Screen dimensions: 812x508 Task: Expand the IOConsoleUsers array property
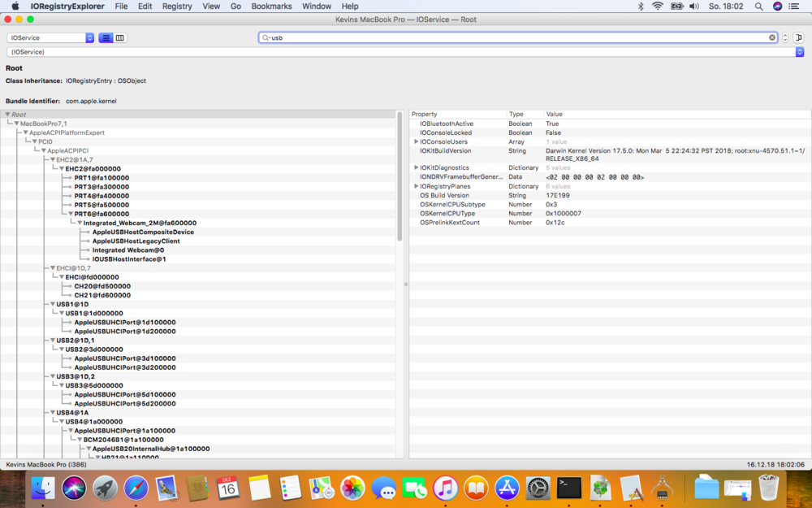(x=416, y=141)
